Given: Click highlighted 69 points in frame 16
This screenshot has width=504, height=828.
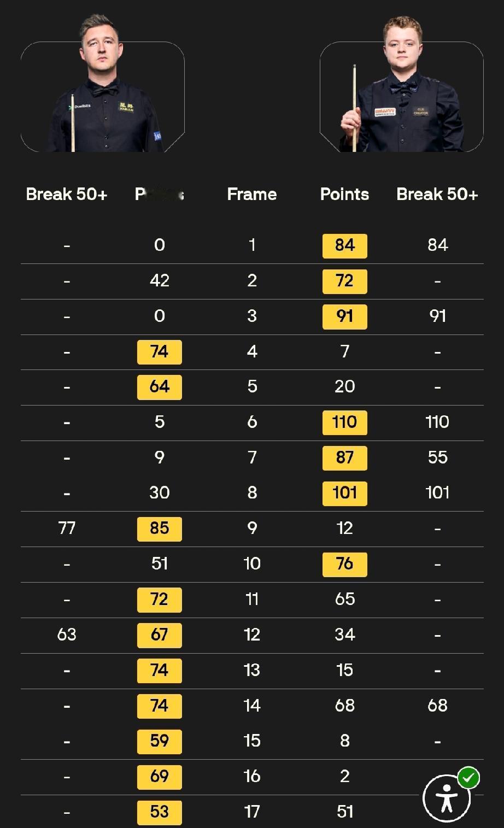Looking at the screenshot, I should [160, 777].
